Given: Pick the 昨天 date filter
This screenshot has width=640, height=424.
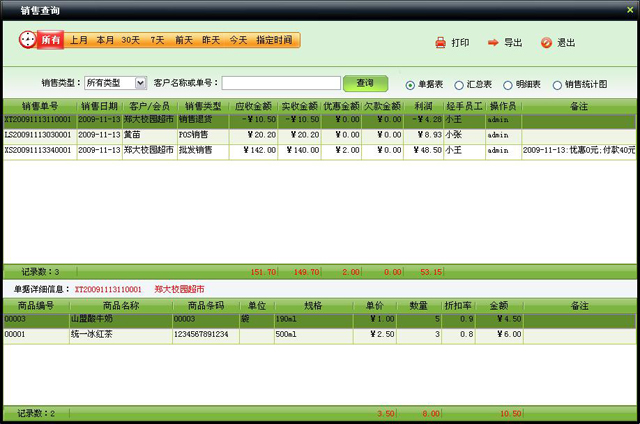Looking at the screenshot, I should click(x=211, y=40).
